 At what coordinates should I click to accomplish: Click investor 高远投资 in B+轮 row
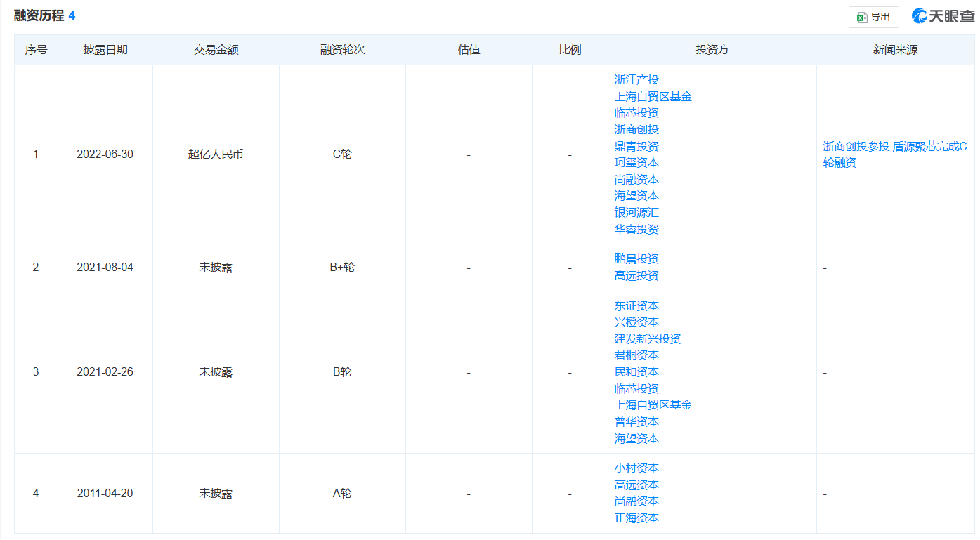point(636,275)
